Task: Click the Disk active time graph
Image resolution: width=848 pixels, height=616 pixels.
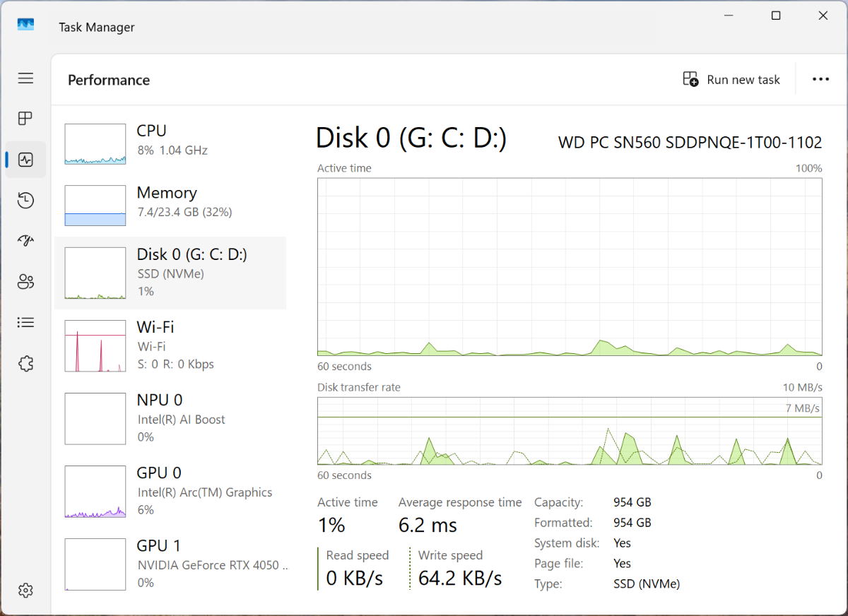Action: [x=570, y=267]
